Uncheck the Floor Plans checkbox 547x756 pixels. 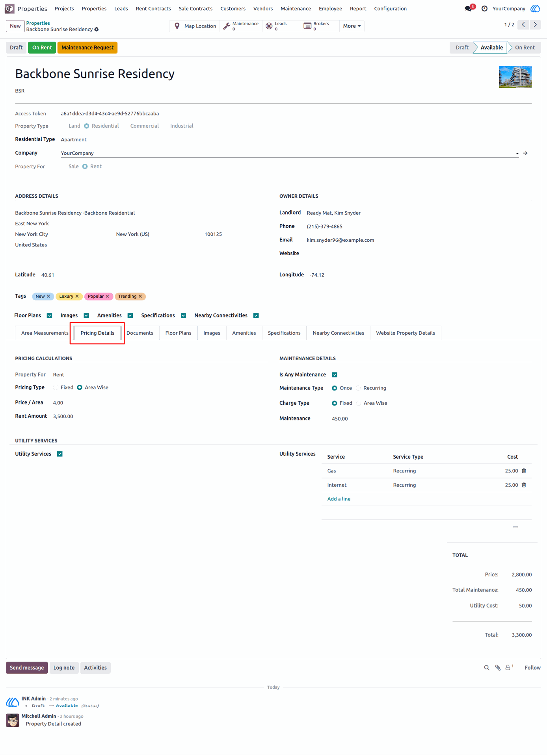click(50, 316)
